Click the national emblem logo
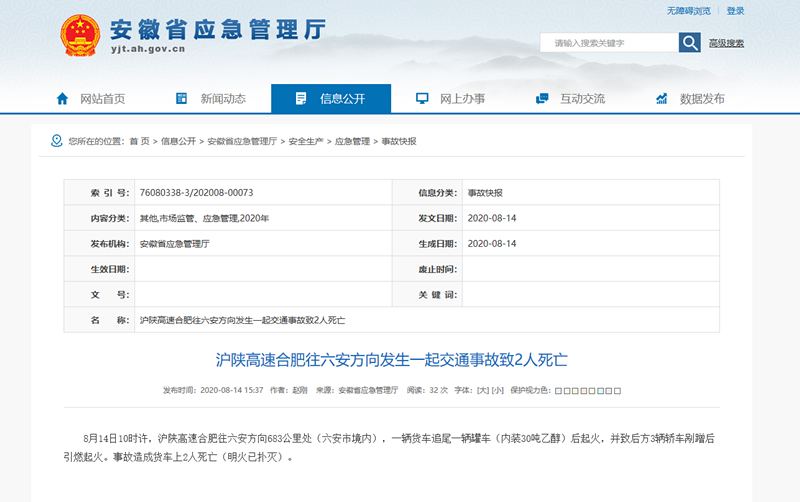The height and width of the screenshot is (502, 800). tap(80, 35)
